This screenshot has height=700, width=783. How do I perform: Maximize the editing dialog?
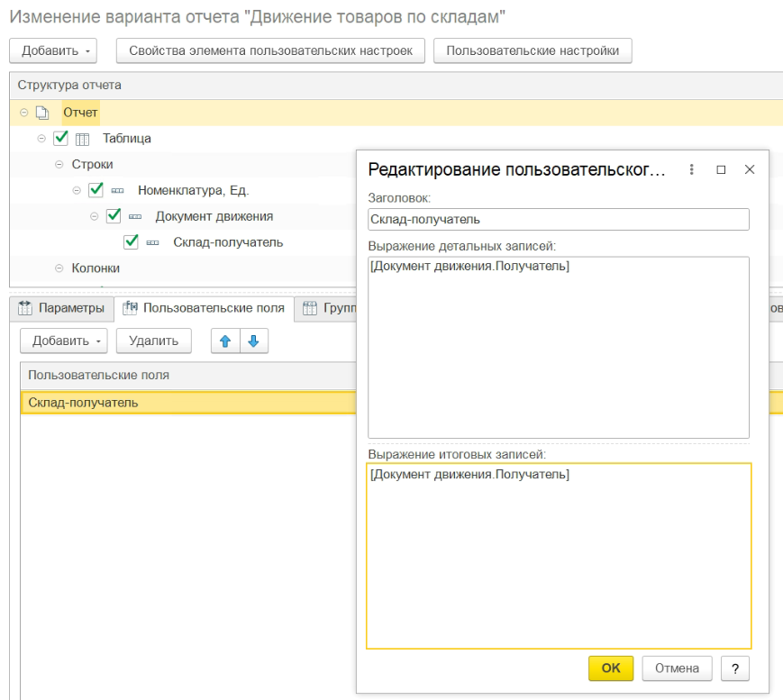[x=721, y=169]
